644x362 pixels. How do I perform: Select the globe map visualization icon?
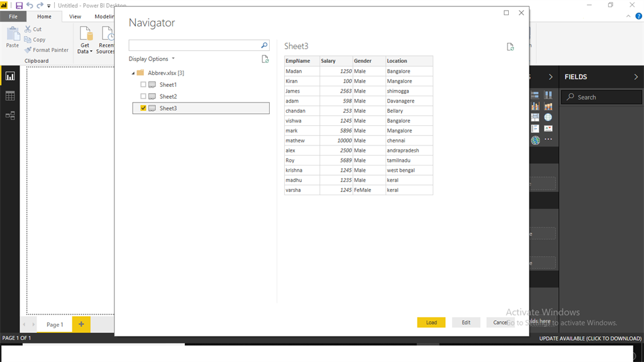[548, 118]
